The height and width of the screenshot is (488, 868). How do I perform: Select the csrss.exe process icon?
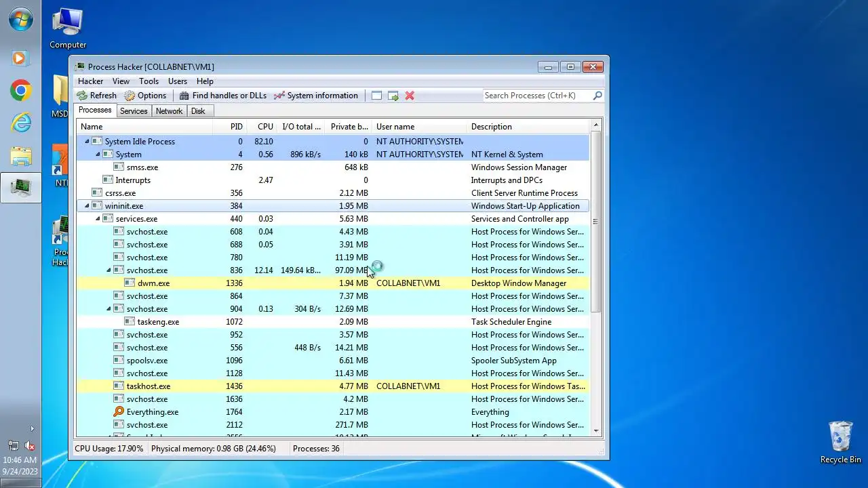[x=97, y=193]
